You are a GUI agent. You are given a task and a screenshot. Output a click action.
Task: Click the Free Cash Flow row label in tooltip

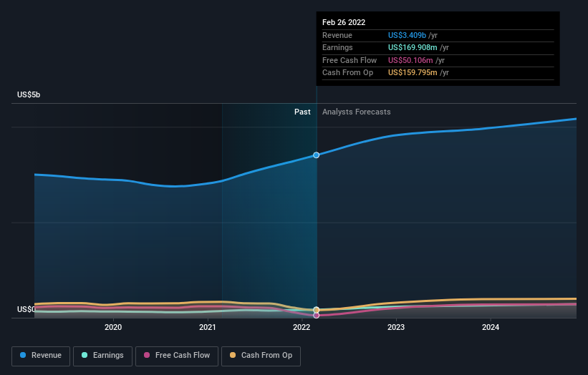(350, 60)
